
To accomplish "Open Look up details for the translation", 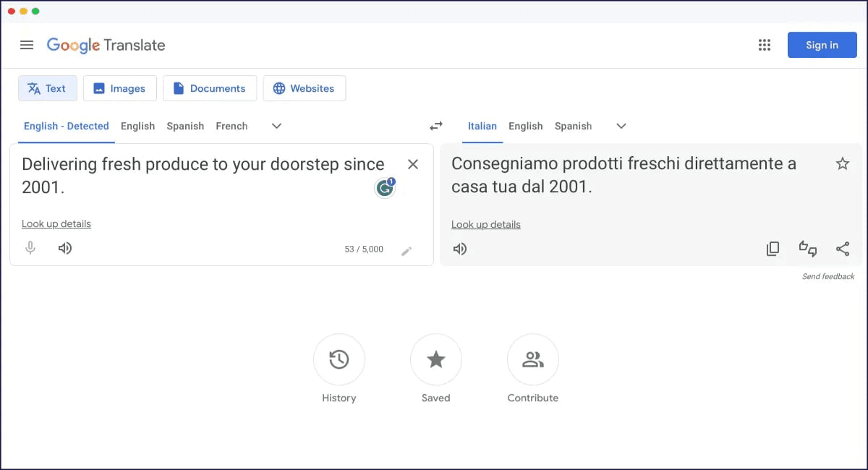I will tap(485, 224).
